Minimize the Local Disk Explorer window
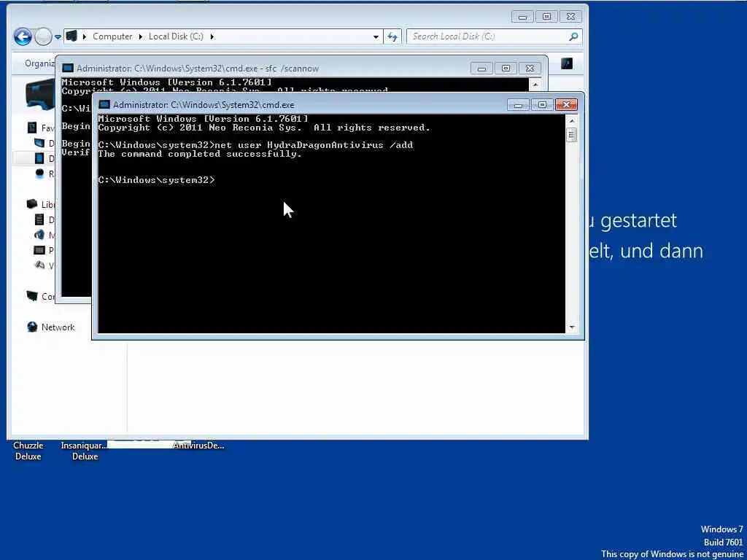This screenshot has width=747, height=560. (x=523, y=17)
